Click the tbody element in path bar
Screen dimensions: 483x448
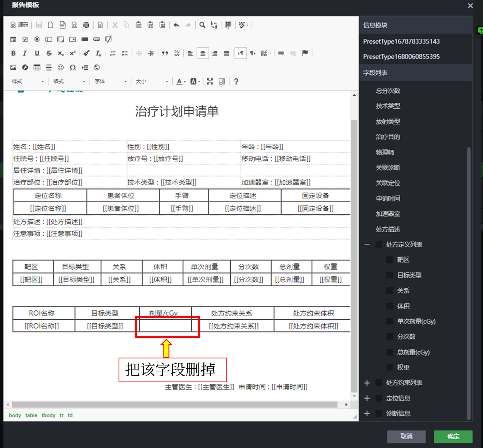tap(49, 415)
